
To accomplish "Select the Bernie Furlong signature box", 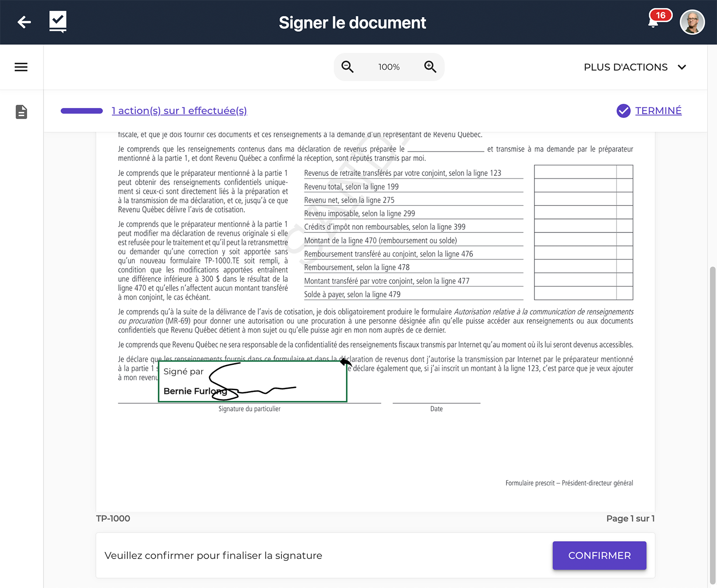I will (x=253, y=381).
